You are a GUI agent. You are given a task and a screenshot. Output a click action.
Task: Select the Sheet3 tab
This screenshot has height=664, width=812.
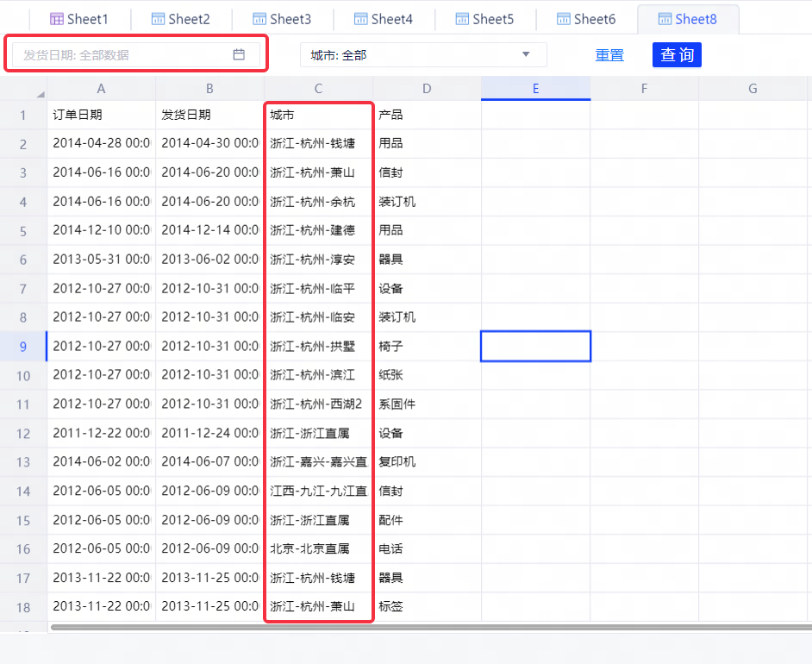[x=281, y=18]
